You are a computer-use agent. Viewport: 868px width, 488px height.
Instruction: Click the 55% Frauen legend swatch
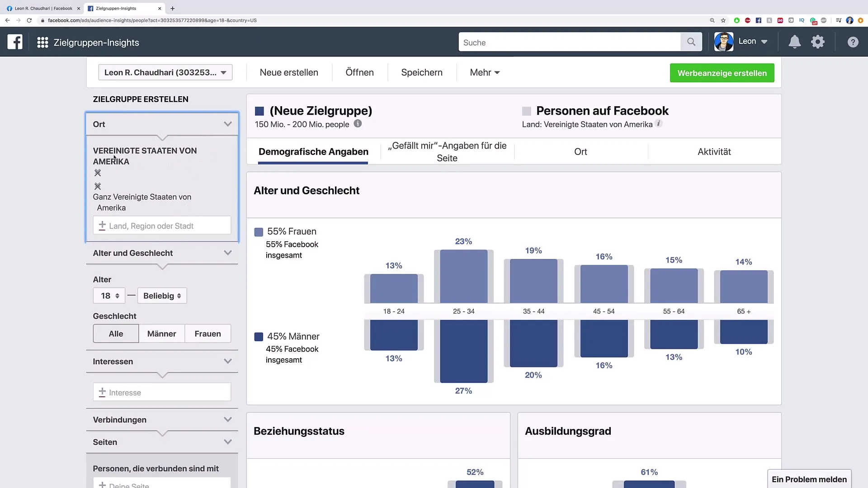(x=259, y=232)
